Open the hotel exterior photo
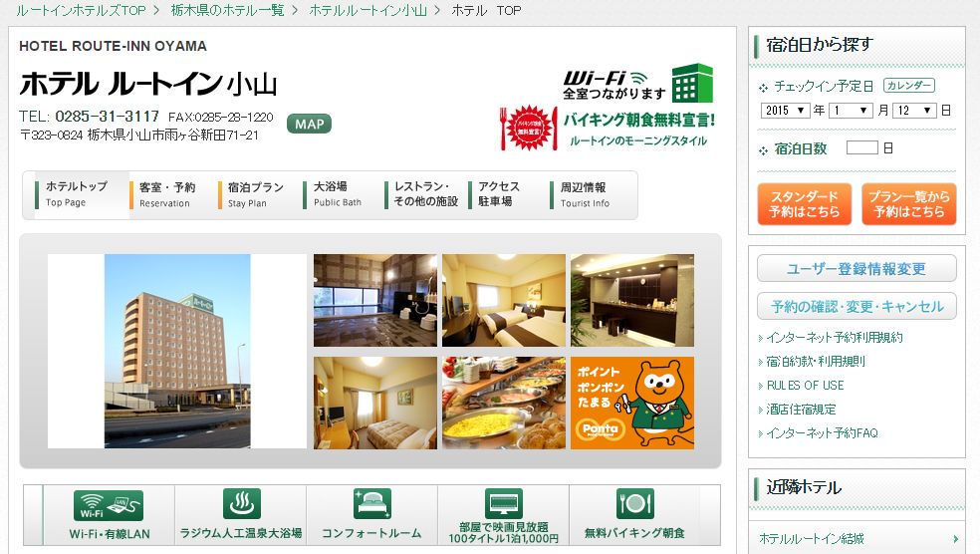Screen dimensions: 980x554 tap(177, 351)
